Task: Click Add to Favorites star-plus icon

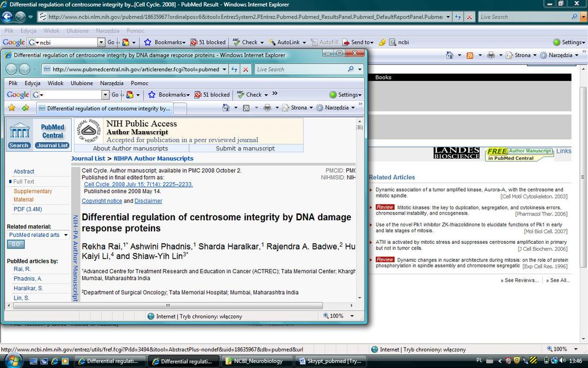Action: [x=25, y=108]
